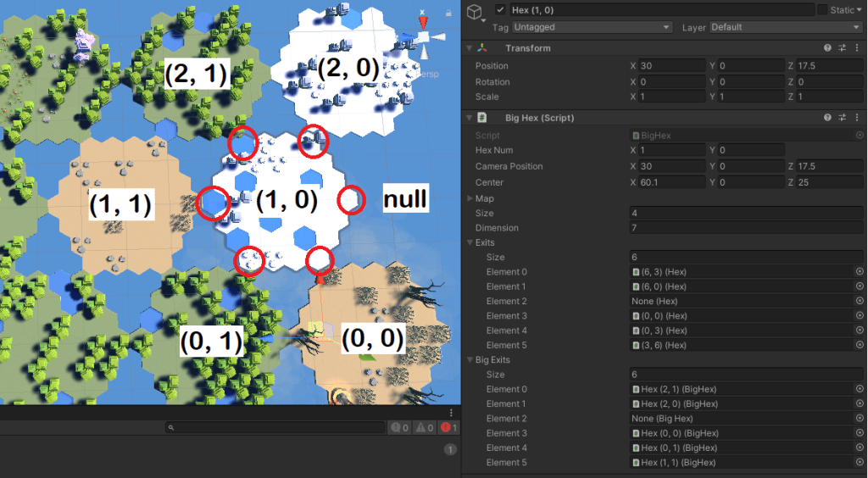Open Big Hex script help icon
This screenshot has height=478, width=868.
827,118
